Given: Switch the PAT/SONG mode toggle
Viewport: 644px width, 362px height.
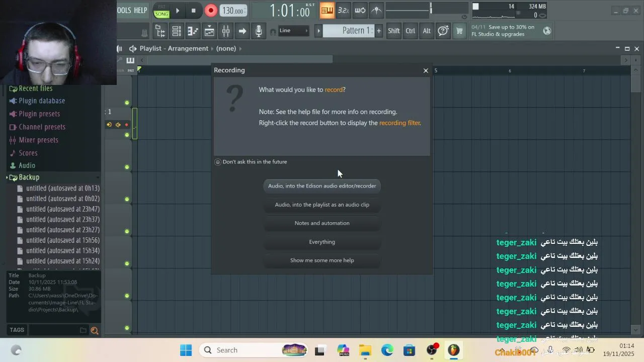Looking at the screenshot, I should click(x=162, y=11).
